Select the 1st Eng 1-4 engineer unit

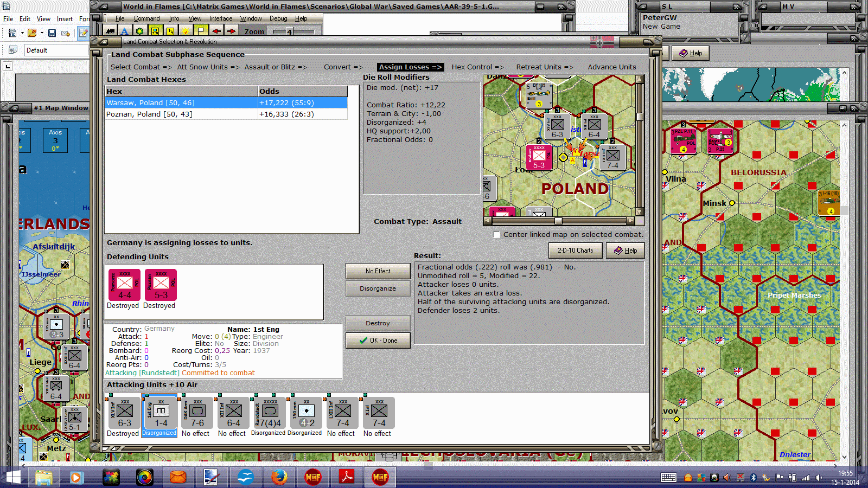click(161, 413)
